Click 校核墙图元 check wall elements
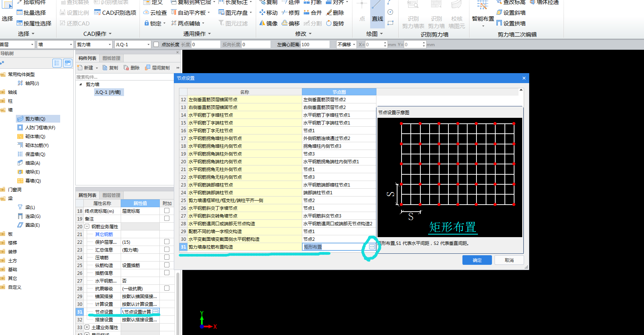The height and width of the screenshot is (335, 644). pyautogui.click(x=457, y=15)
